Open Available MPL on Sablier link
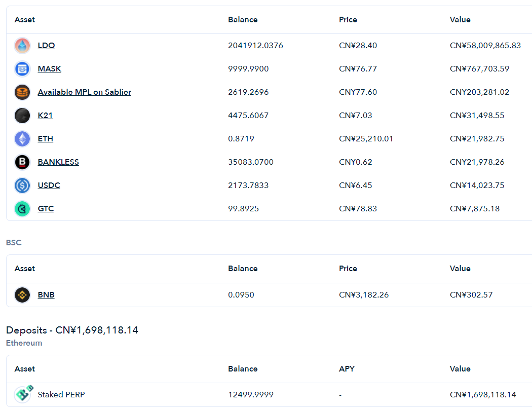The height and width of the screenshot is (409, 532). click(85, 92)
